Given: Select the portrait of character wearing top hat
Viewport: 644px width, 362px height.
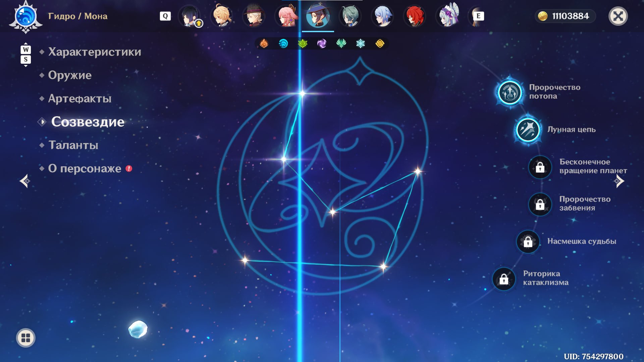Looking at the screenshot, I should click(x=254, y=16).
